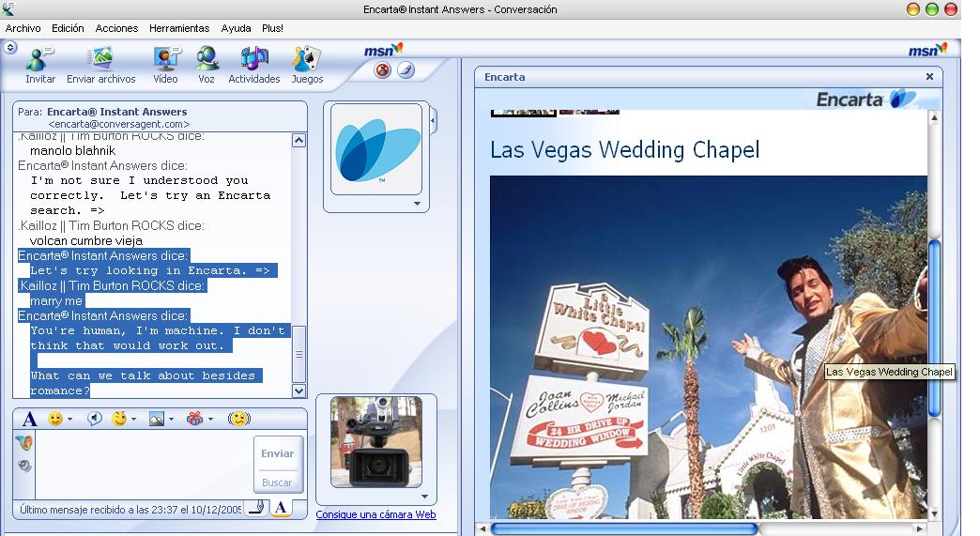Click the msn logo in conversation toolbar

click(x=383, y=50)
